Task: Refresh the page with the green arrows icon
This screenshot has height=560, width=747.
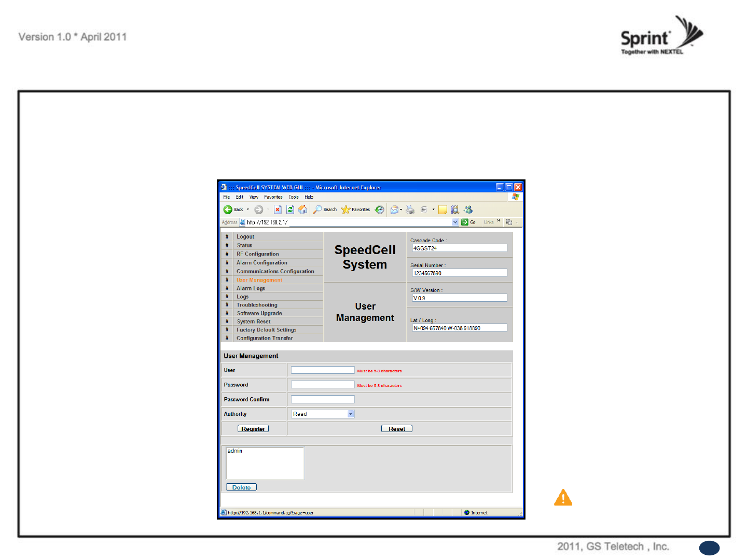Action: click(x=290, y=209)
